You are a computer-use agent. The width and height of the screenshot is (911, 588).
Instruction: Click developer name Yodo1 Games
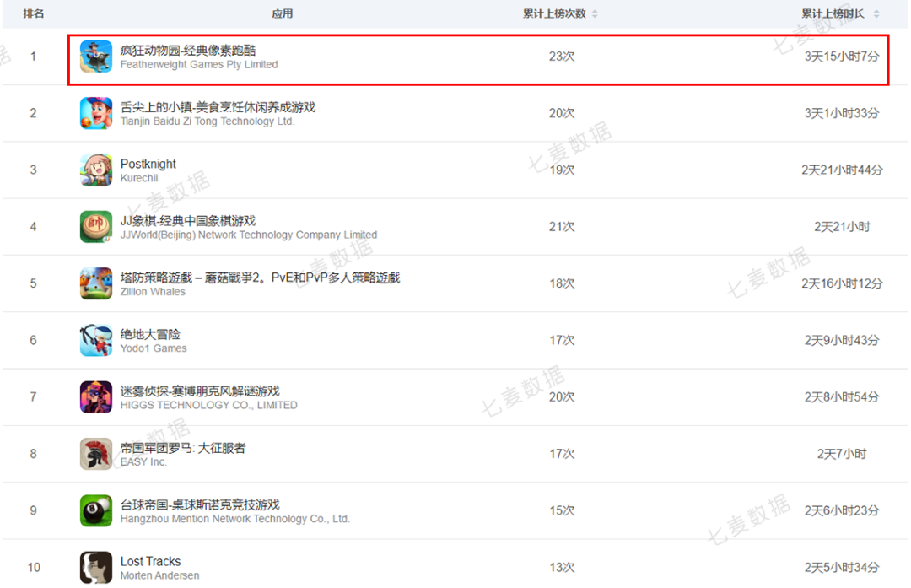[x=154, y=348]
